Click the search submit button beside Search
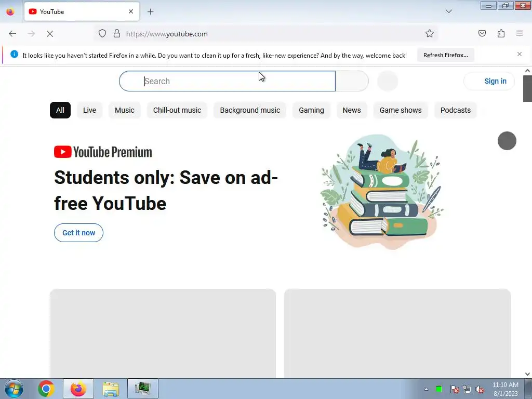Image resolution: width=532 pixels, height=399 pixels. [x=352, y=81]
